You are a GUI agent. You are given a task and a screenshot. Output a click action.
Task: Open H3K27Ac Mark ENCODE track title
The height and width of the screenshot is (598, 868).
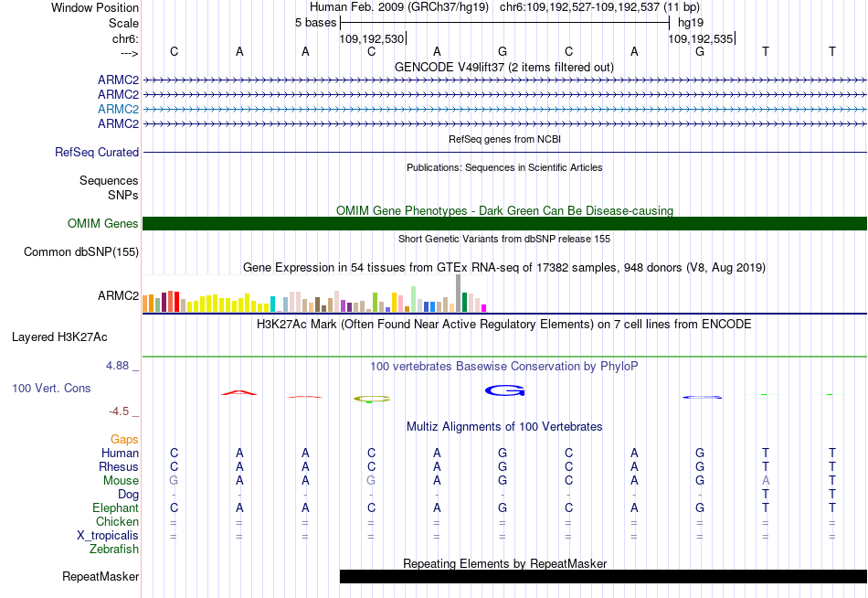503,325
